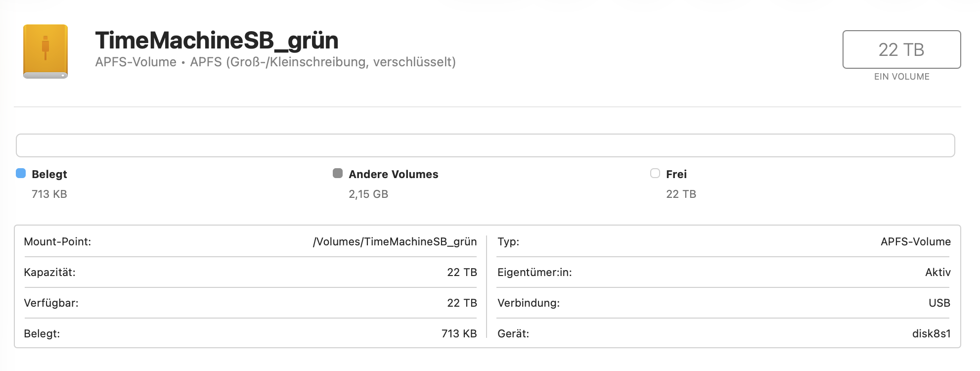Image resolution: width=980 pixels, height=371 pixels.
Task: Click the Verfügbar row label
Action: click(51, 303)
